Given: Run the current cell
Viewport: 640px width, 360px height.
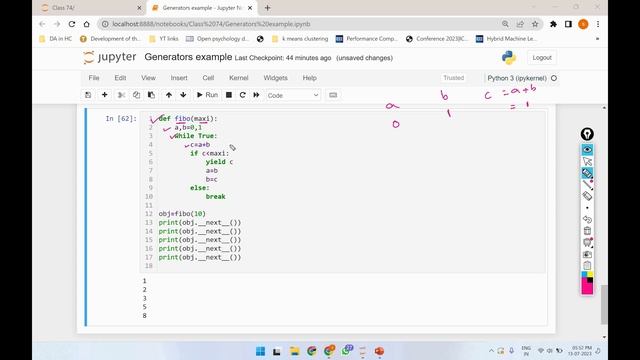Looking at the screenshot, I should (207, 95).
